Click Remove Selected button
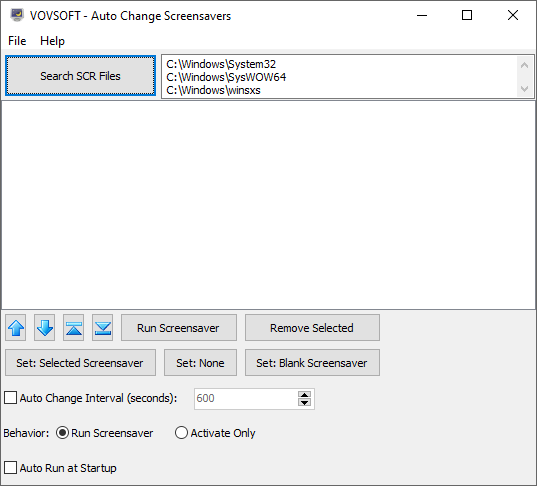The image size is (537, 486). [x=312, y=328]
